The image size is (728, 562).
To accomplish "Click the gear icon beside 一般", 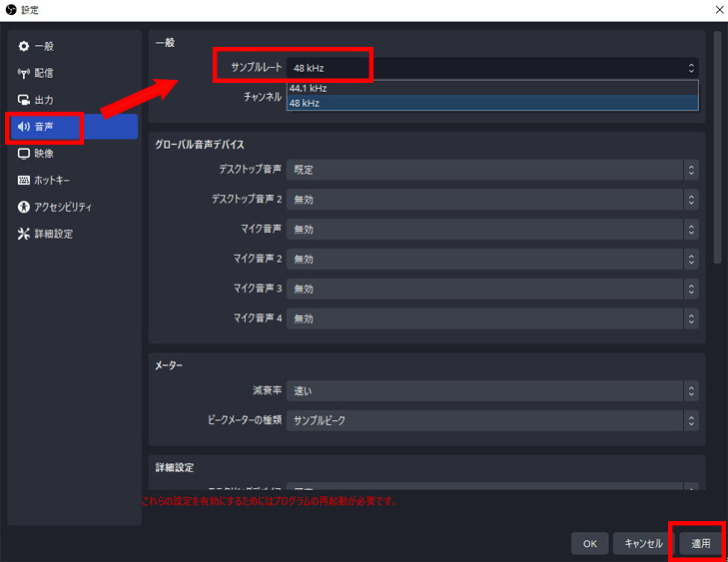I will (24, 46).
